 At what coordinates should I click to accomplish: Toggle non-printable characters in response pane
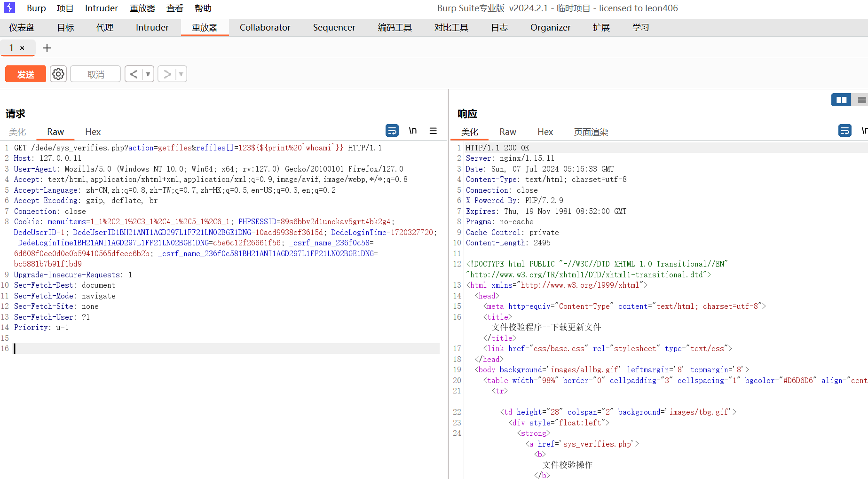864,131
